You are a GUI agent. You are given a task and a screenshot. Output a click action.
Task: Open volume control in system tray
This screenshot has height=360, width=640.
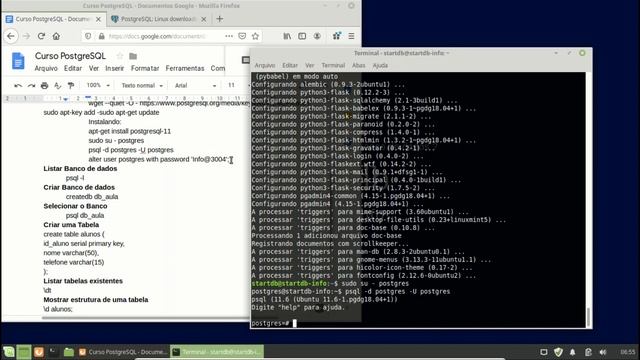coord(603,352)
